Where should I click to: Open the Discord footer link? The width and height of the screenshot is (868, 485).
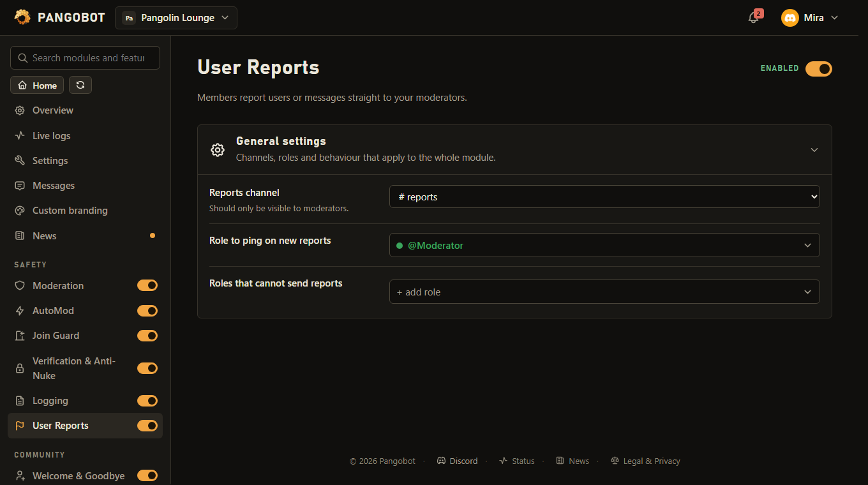click(457, 461)
